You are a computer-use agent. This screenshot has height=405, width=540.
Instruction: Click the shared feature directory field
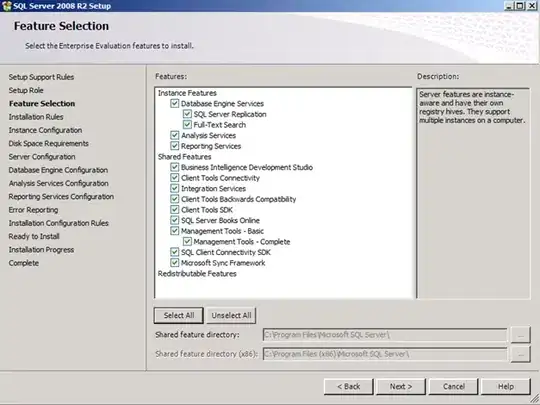pyautogui.click(x=385, y=335)
